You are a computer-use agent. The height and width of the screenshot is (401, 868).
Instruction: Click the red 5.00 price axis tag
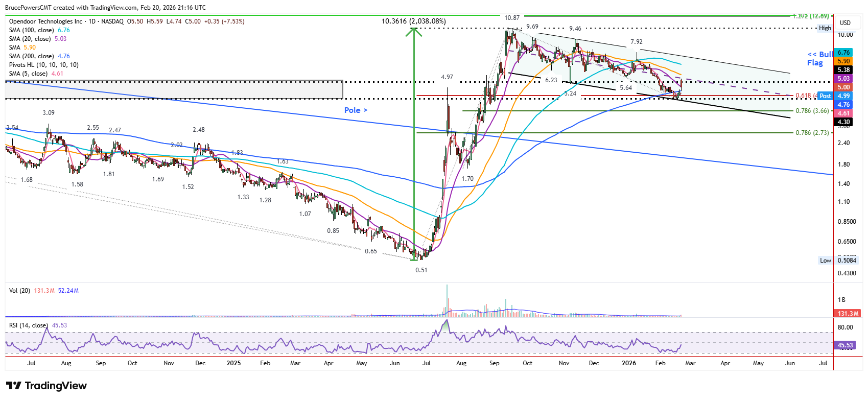843,87
